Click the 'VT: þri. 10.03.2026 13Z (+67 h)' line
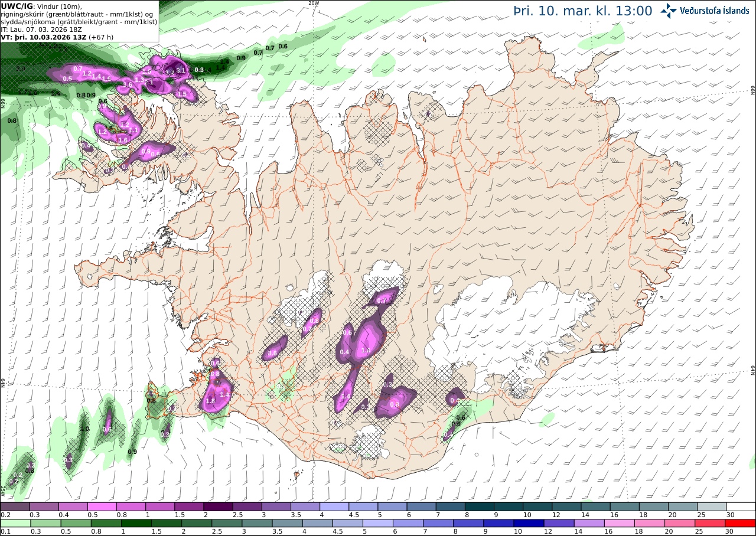 point(57,37)
